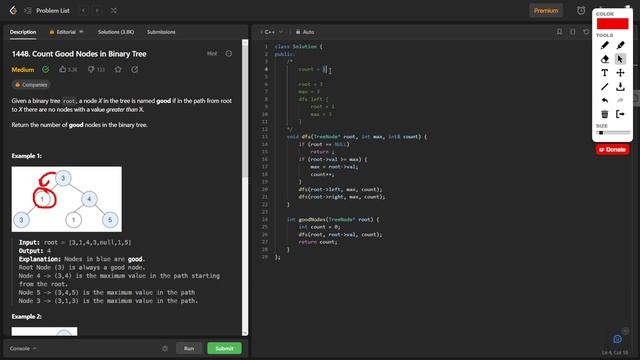The image size is (640, 360).
Task: Click line 13 void dfs function text
Action: [357, 137]
